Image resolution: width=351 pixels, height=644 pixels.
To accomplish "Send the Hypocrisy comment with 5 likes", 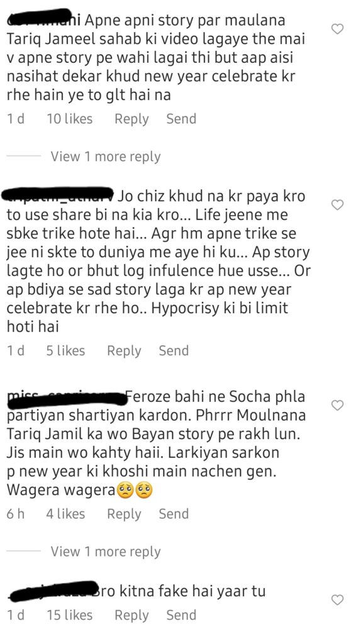I will click(174, 351).
